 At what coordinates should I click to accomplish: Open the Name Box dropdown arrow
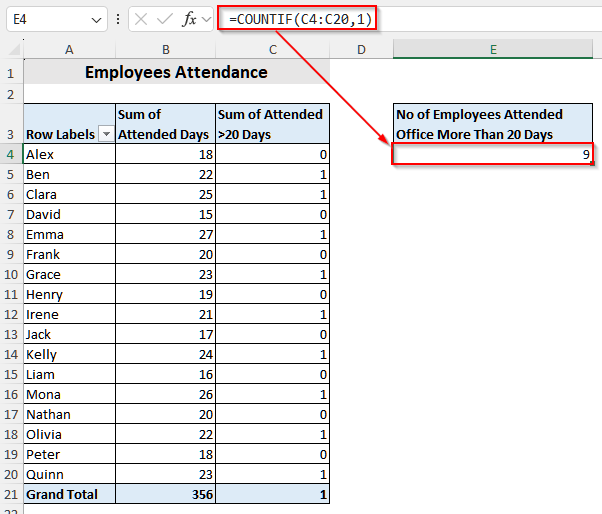pos(95,19)
